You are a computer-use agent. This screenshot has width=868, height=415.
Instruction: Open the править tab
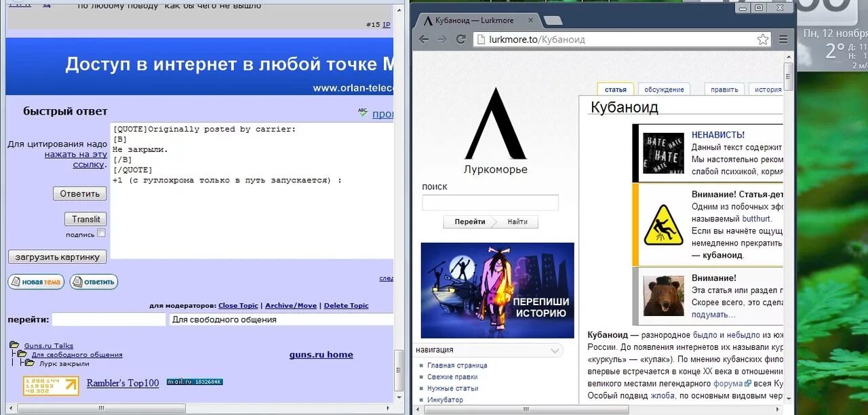click(725, 90)
